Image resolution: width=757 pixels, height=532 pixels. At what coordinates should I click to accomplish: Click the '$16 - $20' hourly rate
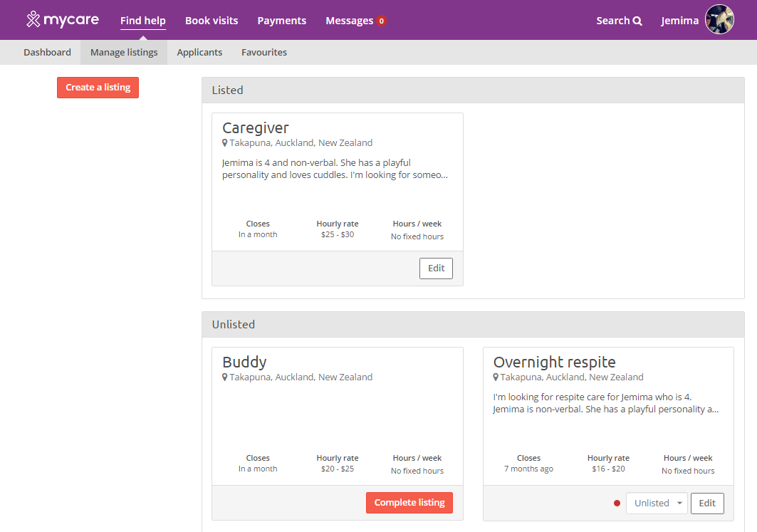coord(608,469)
